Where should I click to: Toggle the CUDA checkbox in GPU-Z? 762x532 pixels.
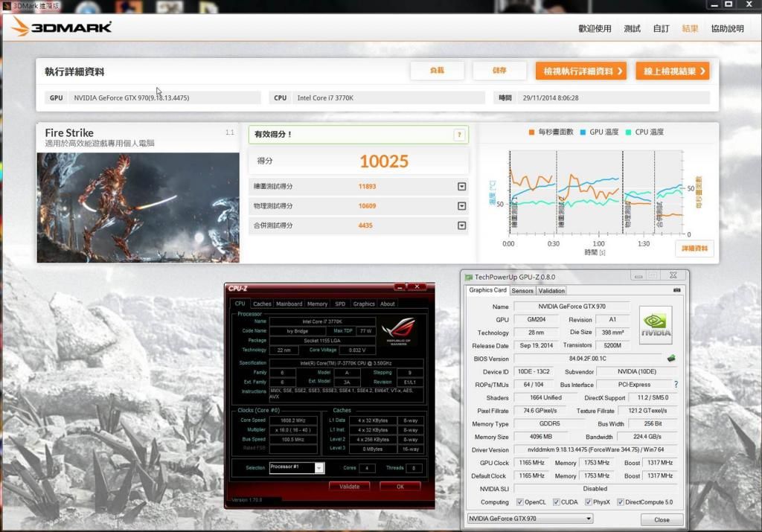tap(557, 502)
